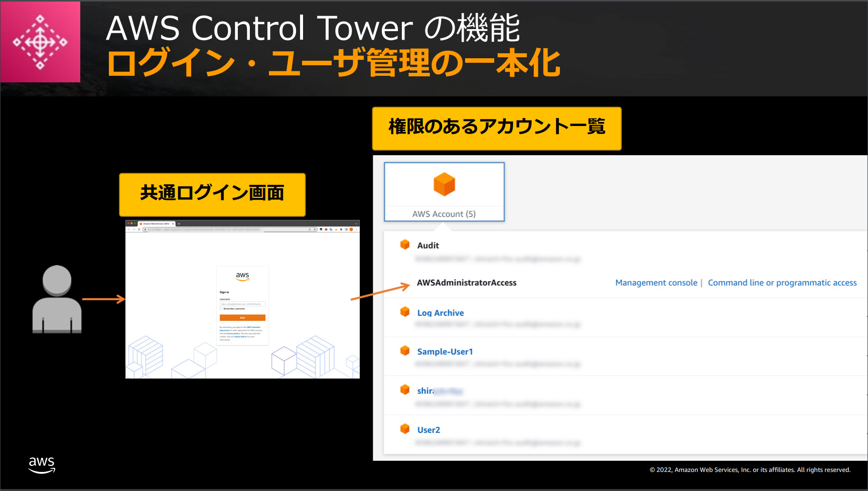Click the cube icon beside Audit account

(405, 244)
